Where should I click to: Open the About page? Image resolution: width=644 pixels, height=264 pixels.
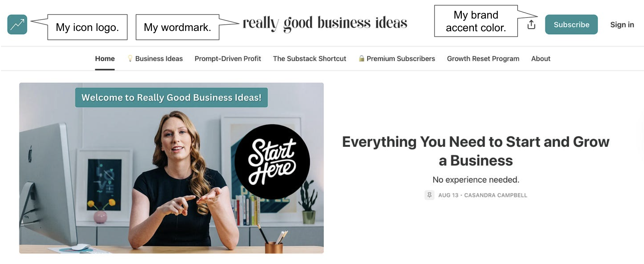[540, 58]
